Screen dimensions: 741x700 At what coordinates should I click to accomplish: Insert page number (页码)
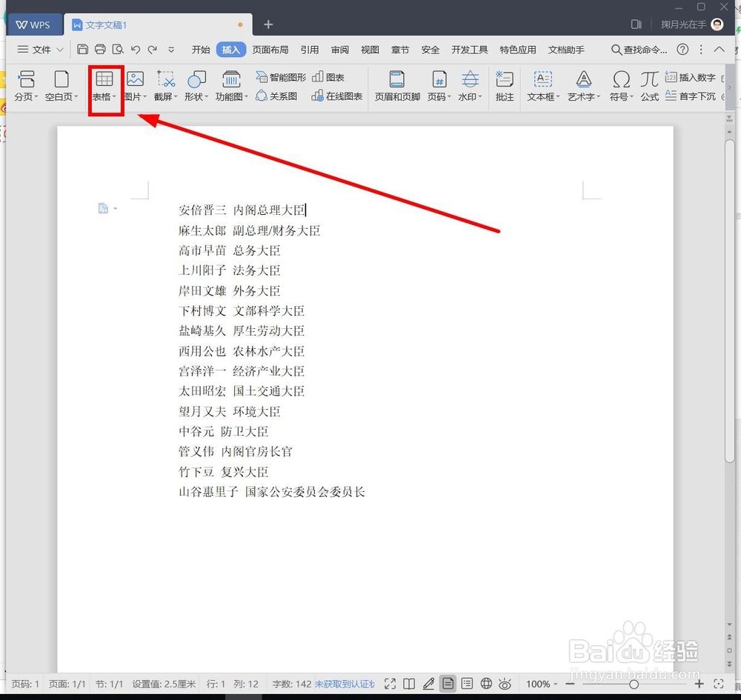439,85
